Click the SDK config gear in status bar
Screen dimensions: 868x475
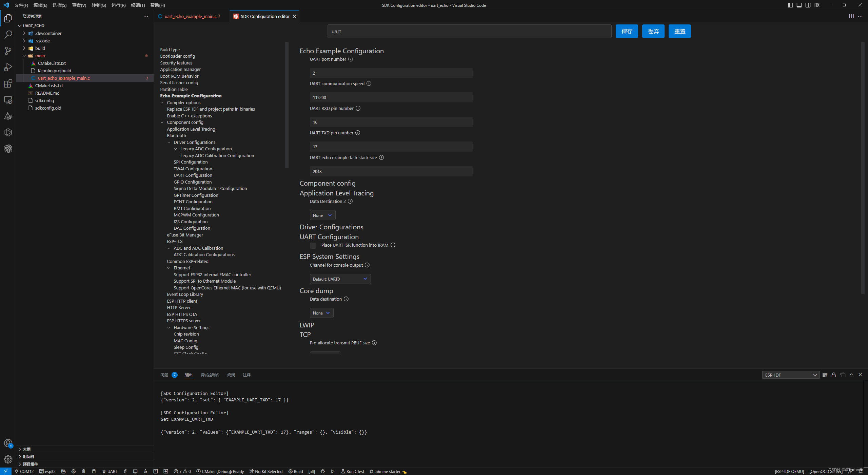point(73,471)
